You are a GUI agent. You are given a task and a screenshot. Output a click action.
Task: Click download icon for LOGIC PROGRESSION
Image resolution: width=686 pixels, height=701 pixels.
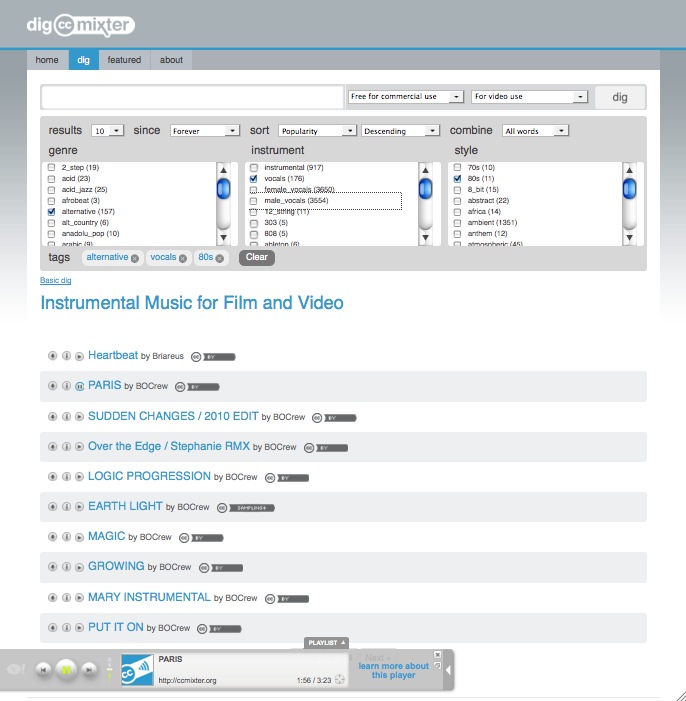(52, 477)
